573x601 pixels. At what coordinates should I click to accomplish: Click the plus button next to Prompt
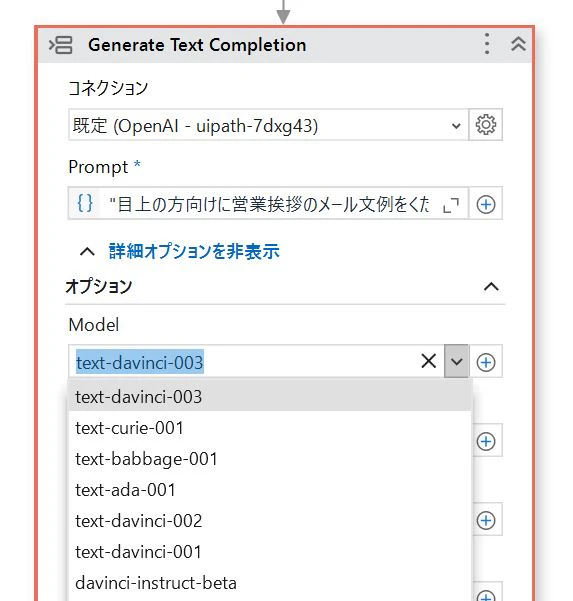tap(486, 204)
